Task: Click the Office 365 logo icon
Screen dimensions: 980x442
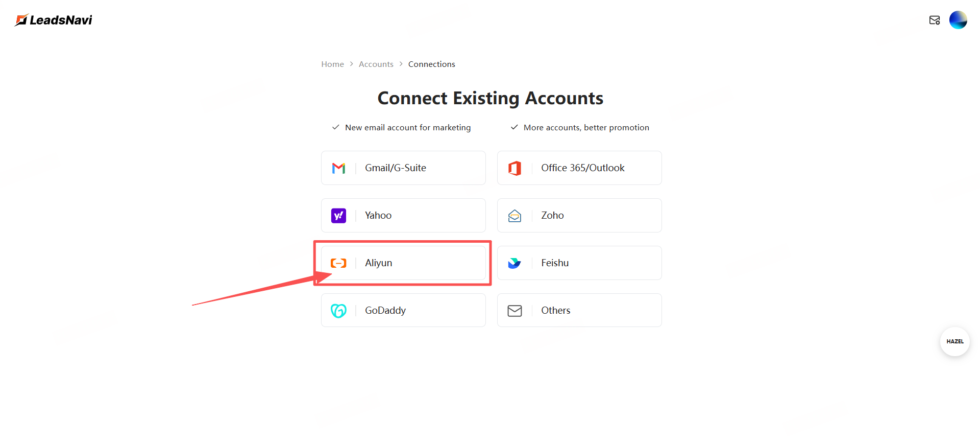Action: pyautogui.click(x=514, y=168)
